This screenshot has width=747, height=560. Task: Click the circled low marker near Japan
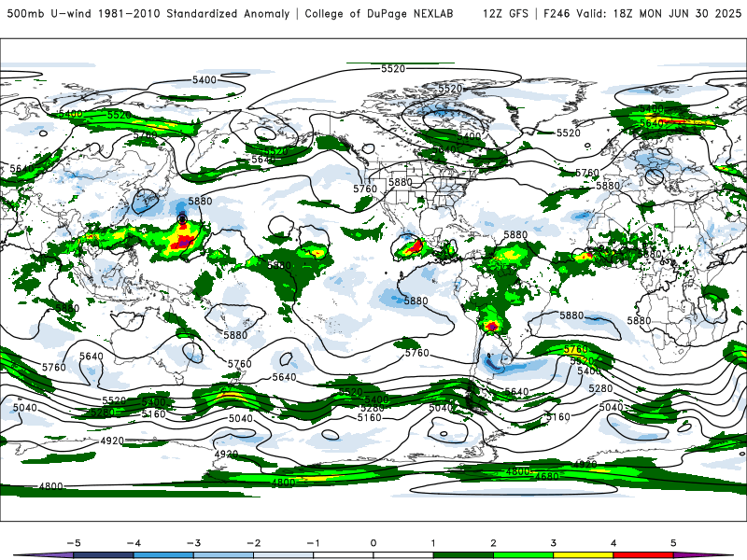click(x=181, y=219)
